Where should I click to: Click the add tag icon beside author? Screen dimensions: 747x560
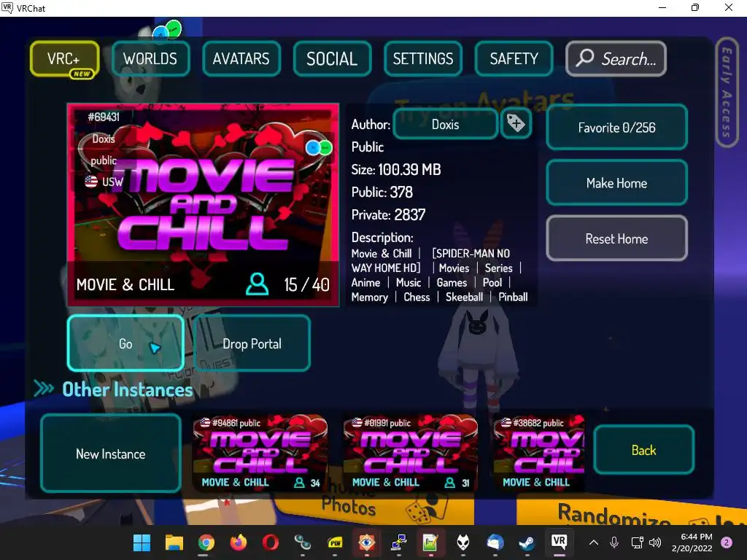tap(516, 123)
